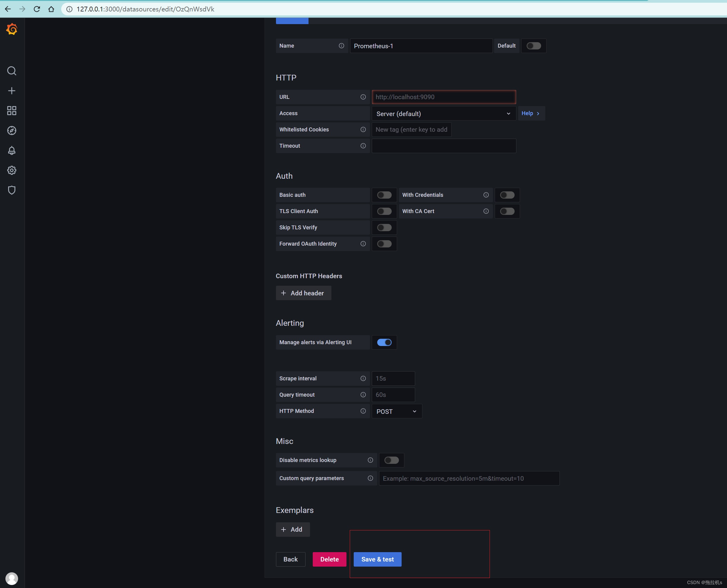Open the Alerting bell icon
Screen dimensions: 727x588
tap(12, 150)
